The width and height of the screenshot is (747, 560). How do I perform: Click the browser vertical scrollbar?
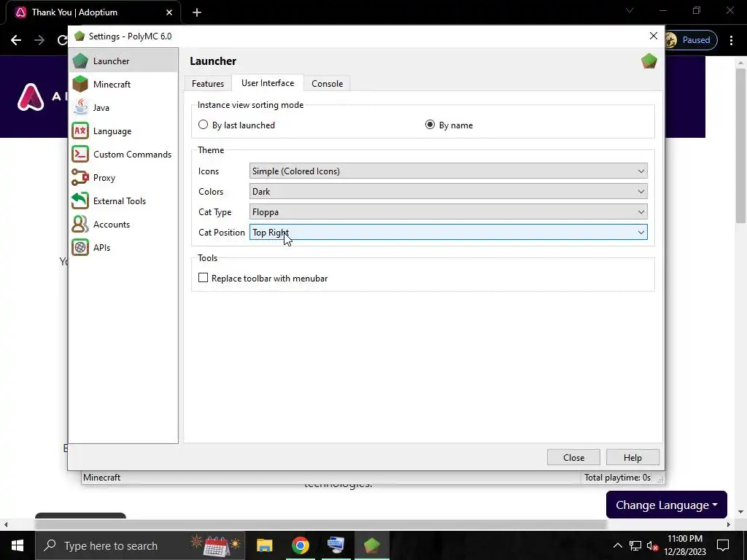click(740, 145)
